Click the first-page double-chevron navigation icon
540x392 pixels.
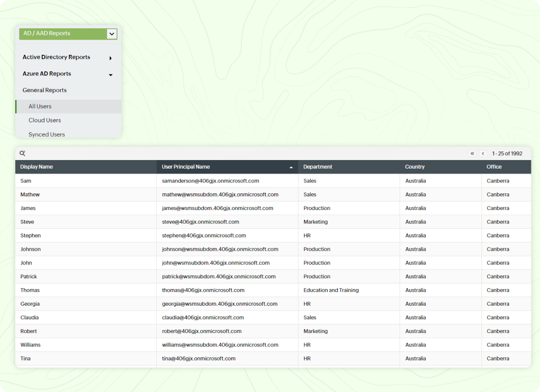pyautogui.click(x=472, y=153)
